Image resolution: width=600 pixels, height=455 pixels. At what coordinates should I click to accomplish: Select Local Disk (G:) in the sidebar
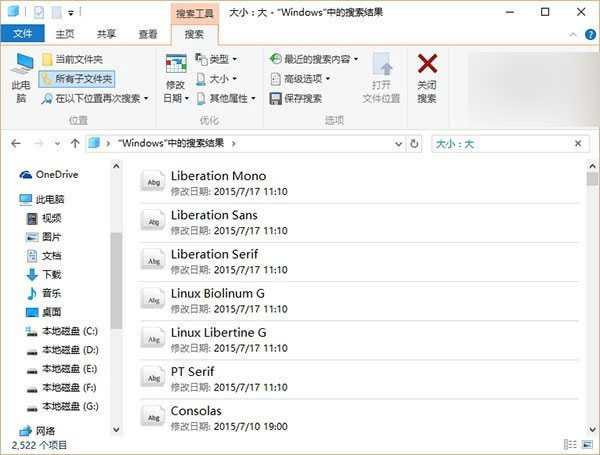62,406
